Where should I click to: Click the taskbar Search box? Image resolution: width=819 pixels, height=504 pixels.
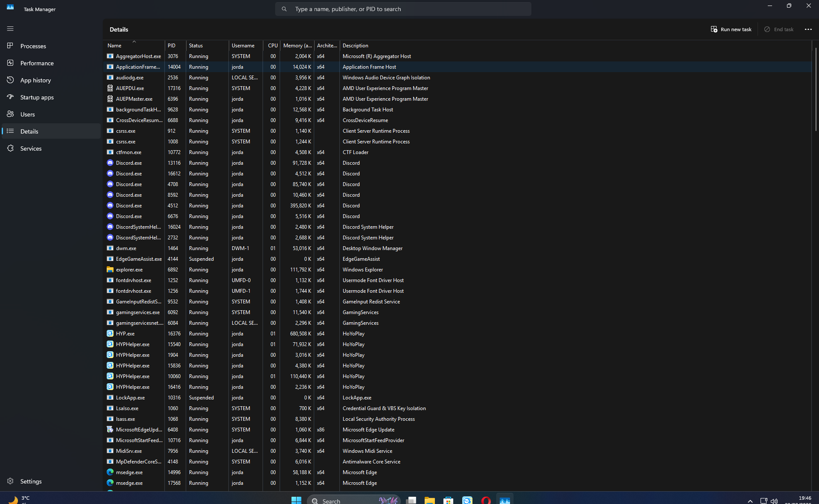(x=354, y=500)
